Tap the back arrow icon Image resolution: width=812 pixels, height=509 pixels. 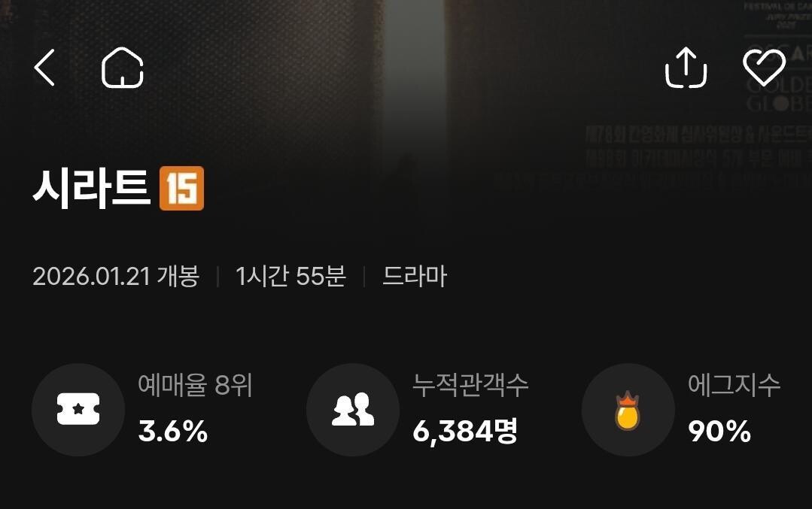tap(44, 68)
